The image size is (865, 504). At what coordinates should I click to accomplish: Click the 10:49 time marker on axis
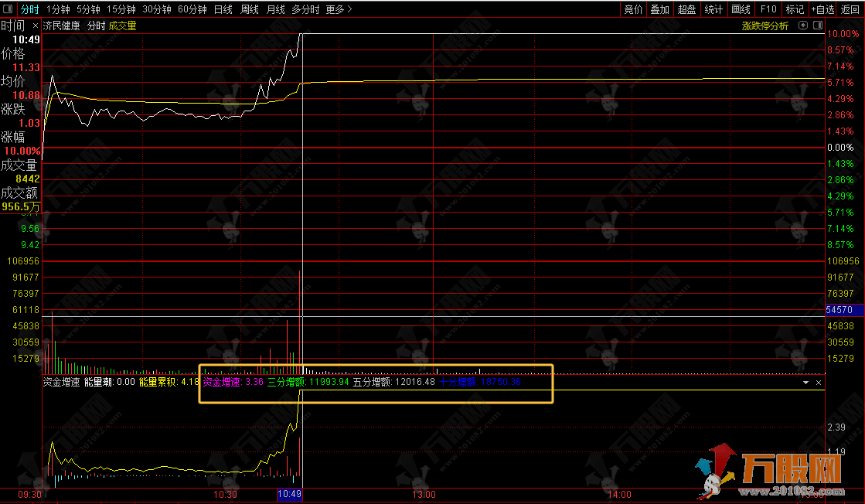pos(289,494)
